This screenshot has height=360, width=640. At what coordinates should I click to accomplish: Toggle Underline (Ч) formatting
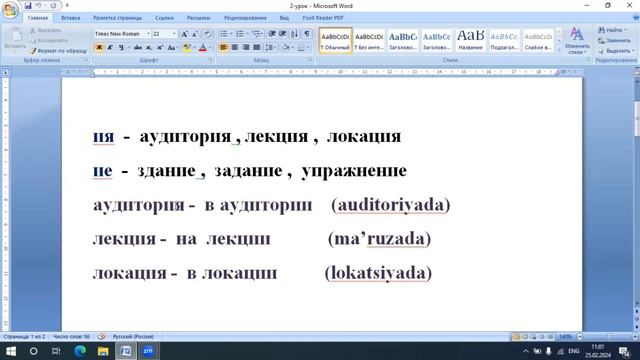[121, 48]
